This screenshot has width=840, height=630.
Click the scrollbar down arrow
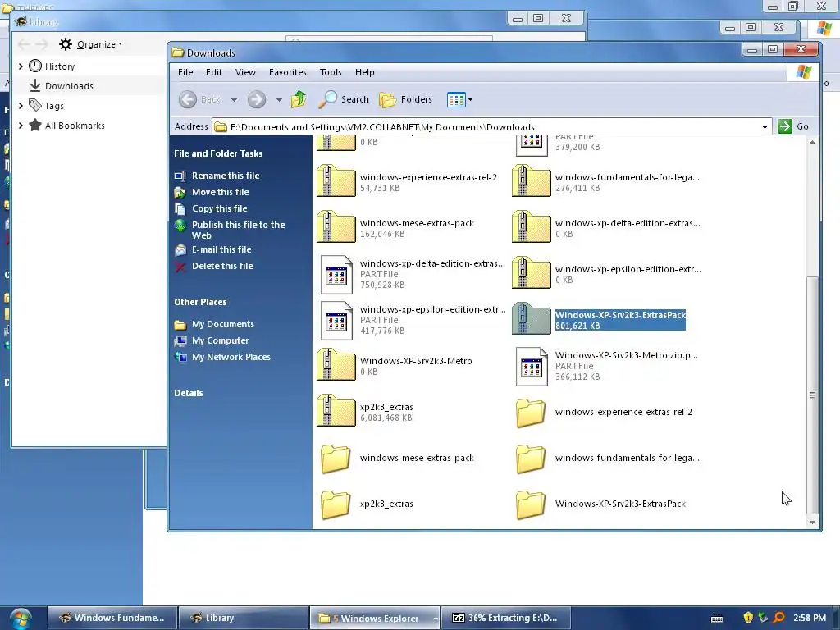pyautogui.click(x=812, y=523)
